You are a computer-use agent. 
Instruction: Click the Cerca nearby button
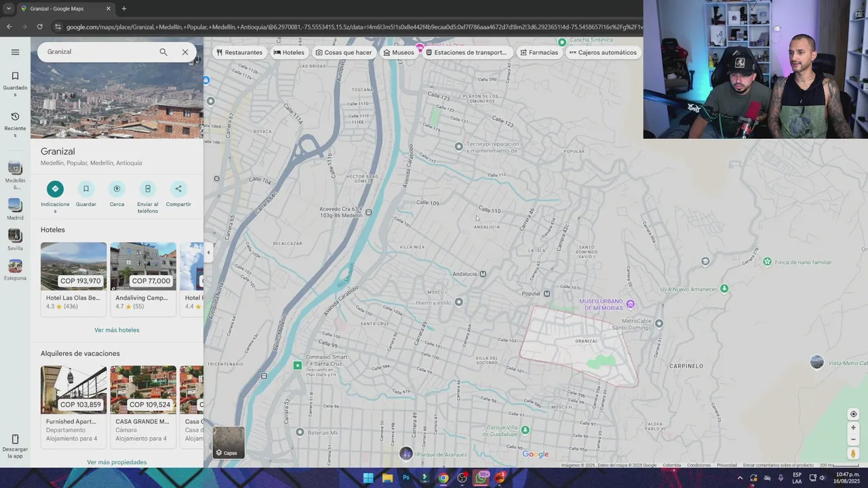(x=117, y=194)
